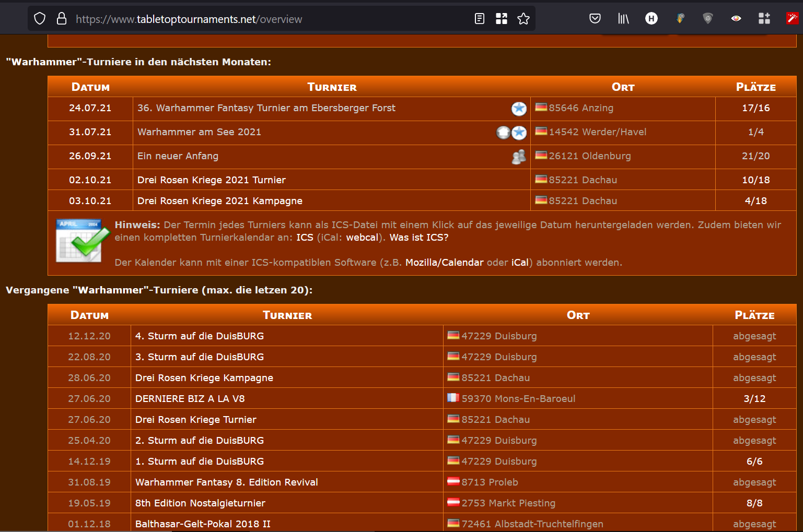803x532 pixels.
Task: Open the Mozilla/Calendar link
Action: click(x=444, y=263)
